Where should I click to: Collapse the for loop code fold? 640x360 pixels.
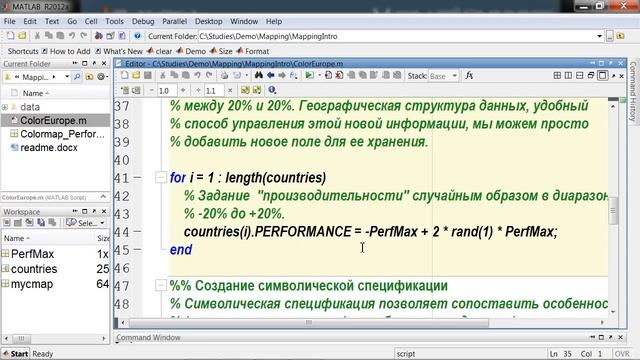160,178
